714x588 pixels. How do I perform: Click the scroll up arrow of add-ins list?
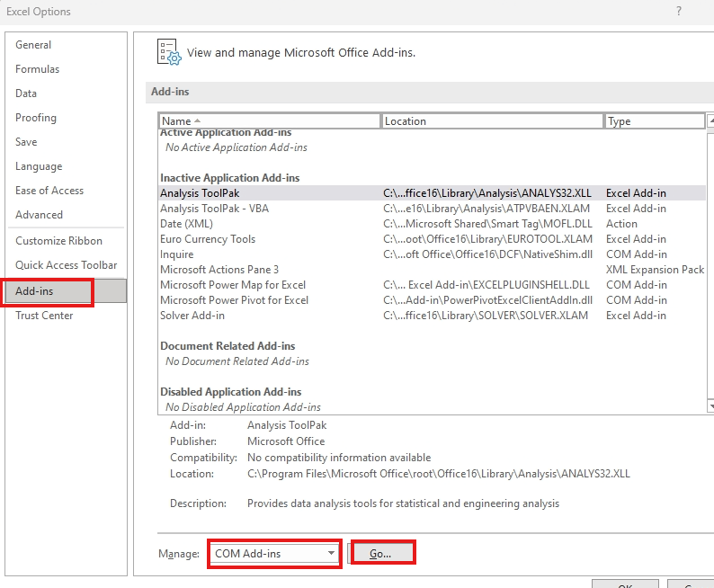point(710,121)
